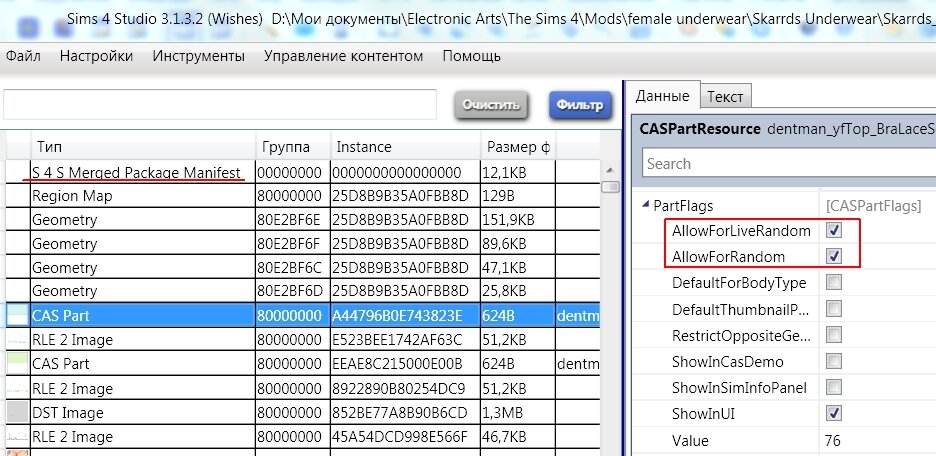The width and height of the screenshot is (936, 456).
Task: Enable the ShowInSimInfoPanel checkbox
Action: [x=834, y=388]
